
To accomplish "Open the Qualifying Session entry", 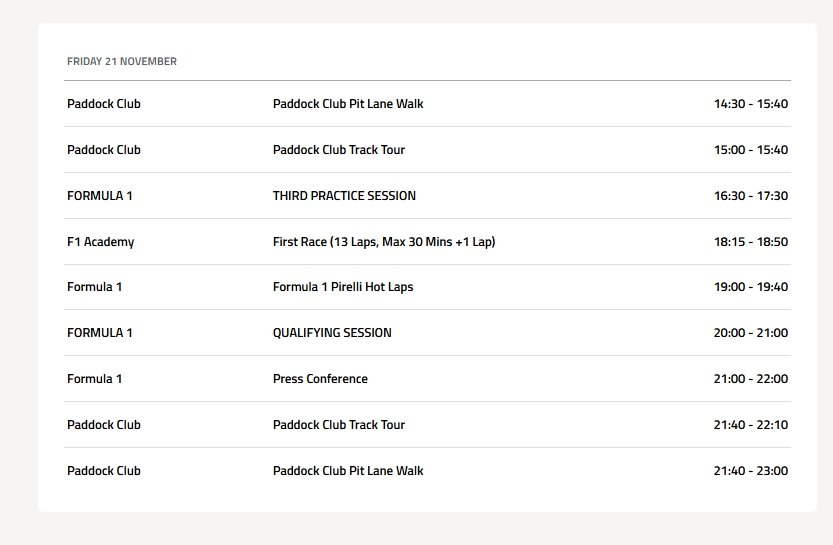I will coord(332,333).
